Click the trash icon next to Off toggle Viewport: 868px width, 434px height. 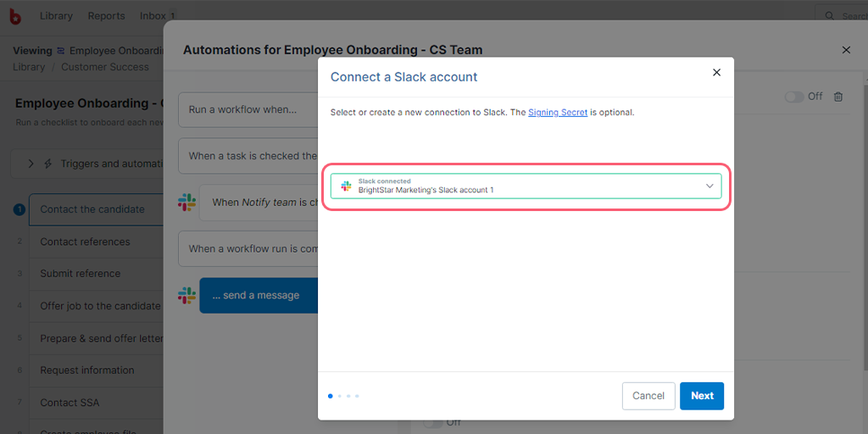(x=838, y=97)
